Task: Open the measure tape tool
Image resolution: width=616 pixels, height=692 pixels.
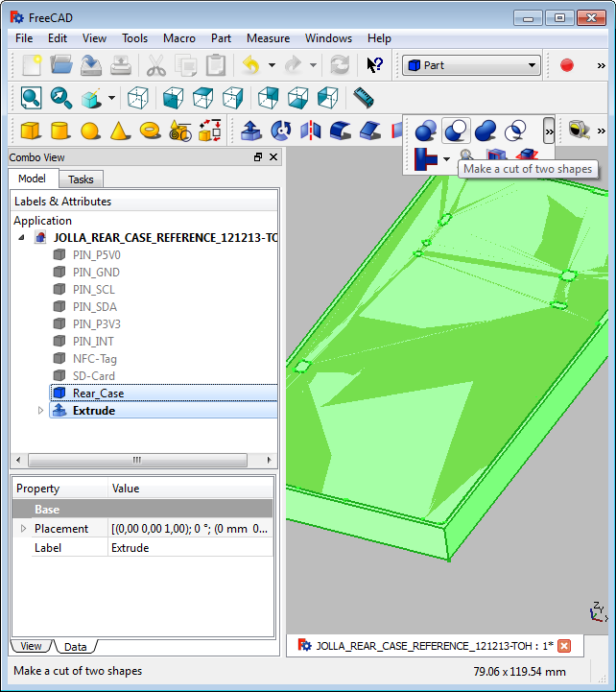Action: coord(579,131)
